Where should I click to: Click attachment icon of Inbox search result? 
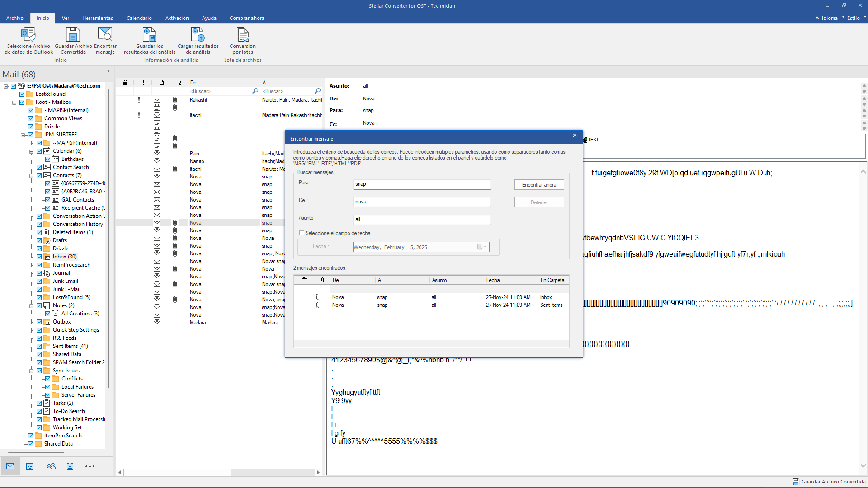tap(317, 297)
